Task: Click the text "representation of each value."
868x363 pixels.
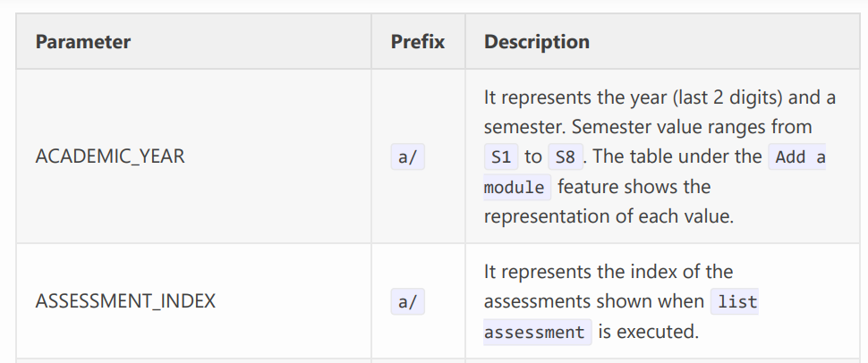Action: [608, 217]
